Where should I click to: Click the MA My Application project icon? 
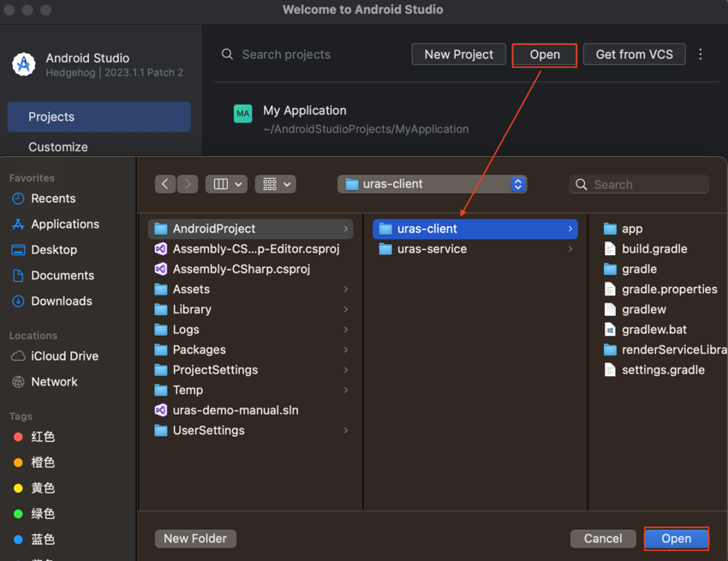pos(243,113)
